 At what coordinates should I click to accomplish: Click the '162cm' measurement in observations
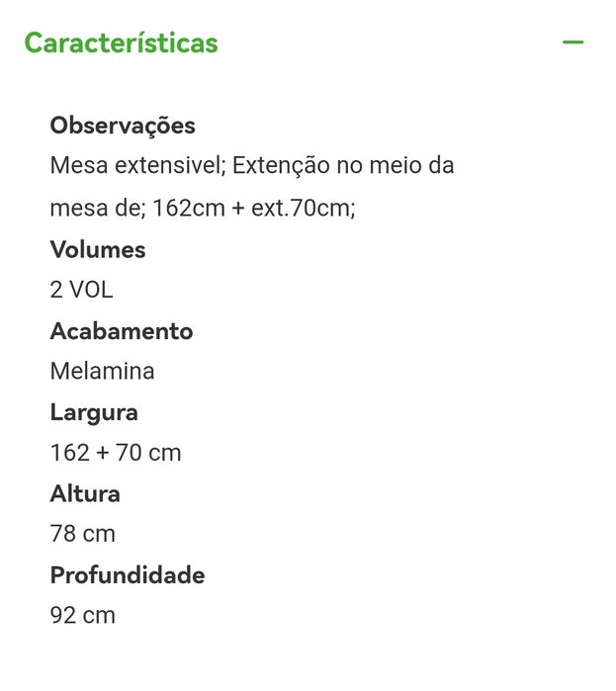[189, 208]
